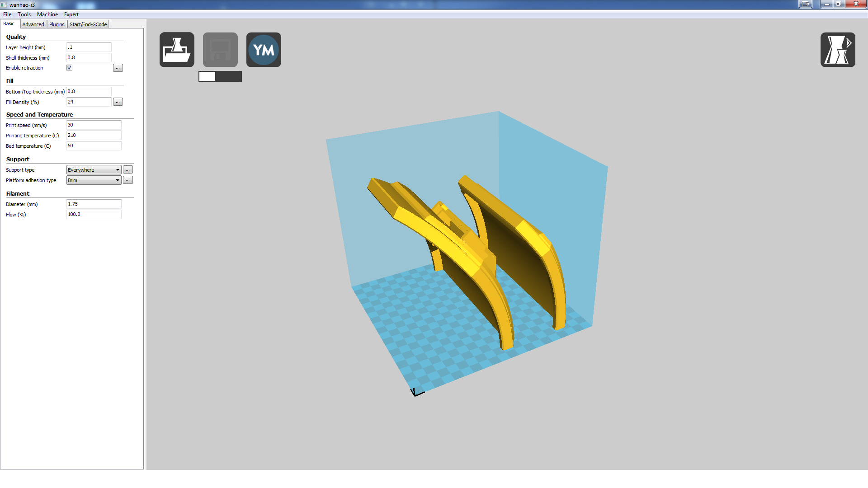Expand Platform adhesion type dropdown
868x488 pixels.
[x=94, y=180]
